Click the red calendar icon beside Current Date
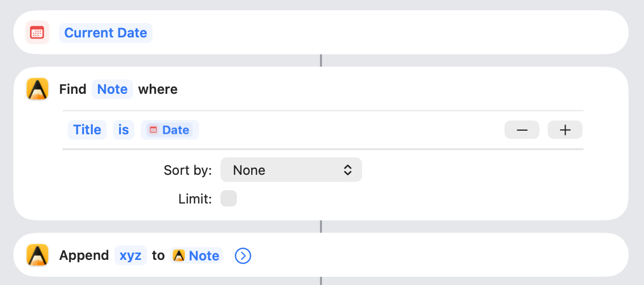 tap(37, 33)
